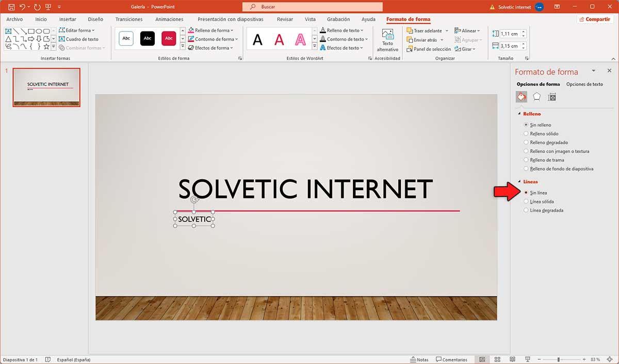Apply the plain black WordArt A style
Screen dimensions: 619x364
click(x=257, y=39)
